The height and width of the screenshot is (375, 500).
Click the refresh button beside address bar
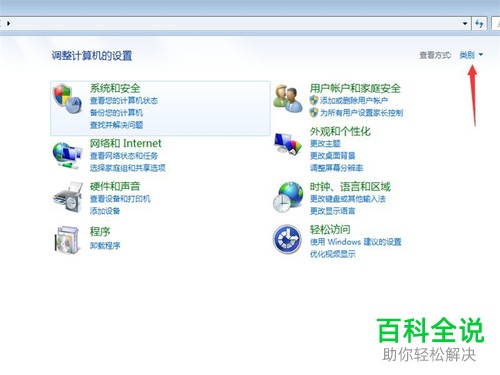point(479,24)
